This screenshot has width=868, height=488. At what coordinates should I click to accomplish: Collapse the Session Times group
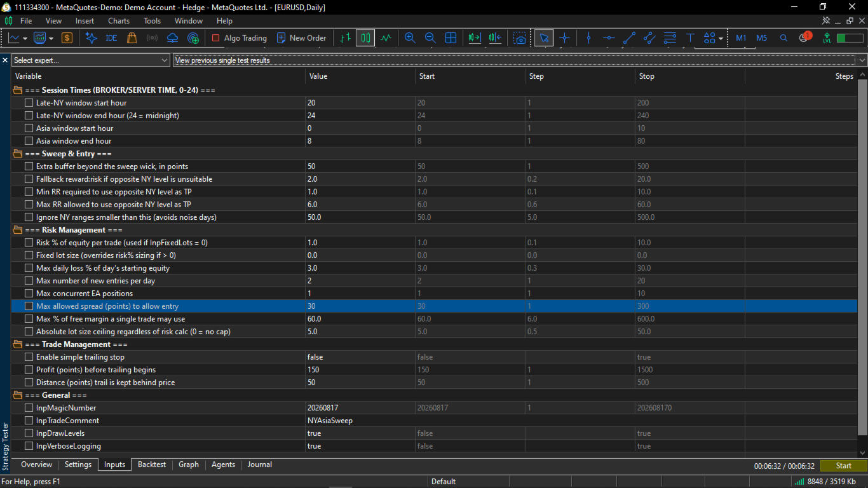point(18,90)
